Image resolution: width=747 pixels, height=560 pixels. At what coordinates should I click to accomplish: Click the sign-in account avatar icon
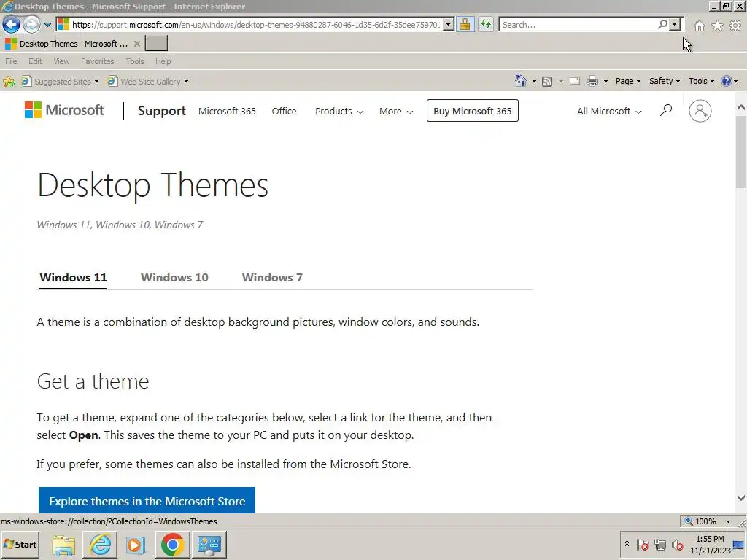(x=700, y=111)
